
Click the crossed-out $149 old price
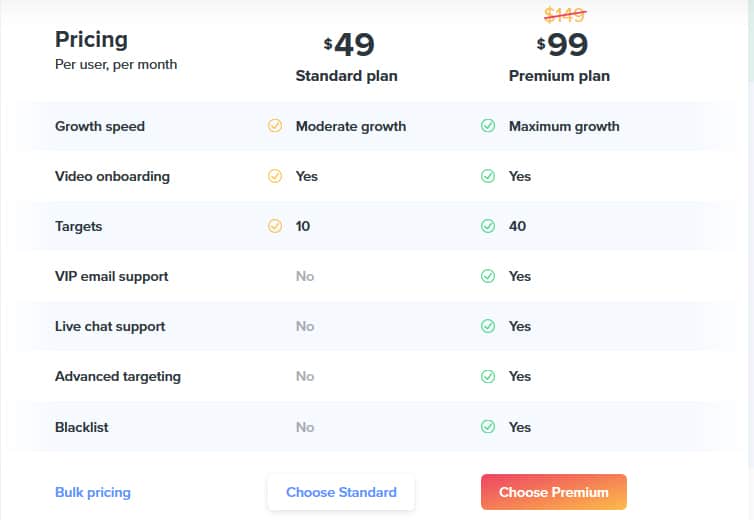[565, 15]
